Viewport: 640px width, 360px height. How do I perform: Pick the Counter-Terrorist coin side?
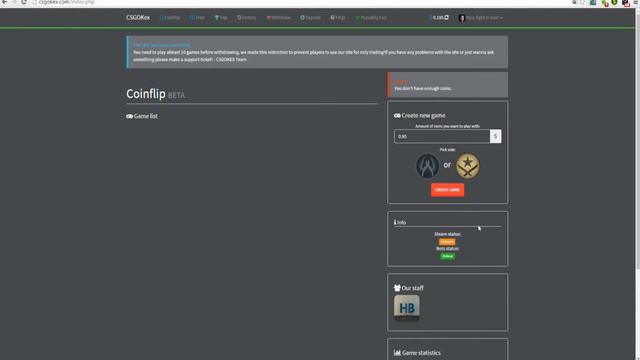(x=427, y=166)
